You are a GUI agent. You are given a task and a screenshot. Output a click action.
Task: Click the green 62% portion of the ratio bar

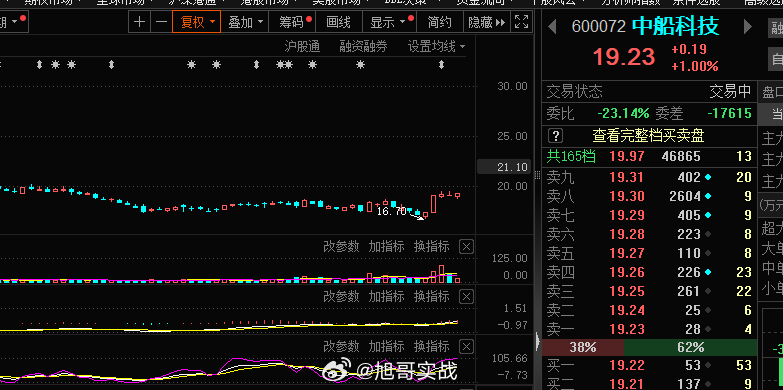coord(691,347)
